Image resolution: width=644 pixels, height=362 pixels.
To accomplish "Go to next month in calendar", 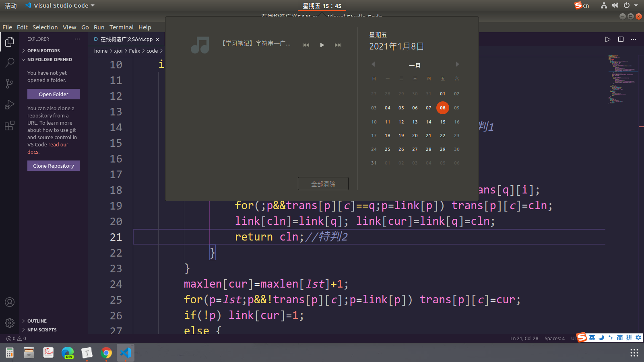I will (457, 64).
